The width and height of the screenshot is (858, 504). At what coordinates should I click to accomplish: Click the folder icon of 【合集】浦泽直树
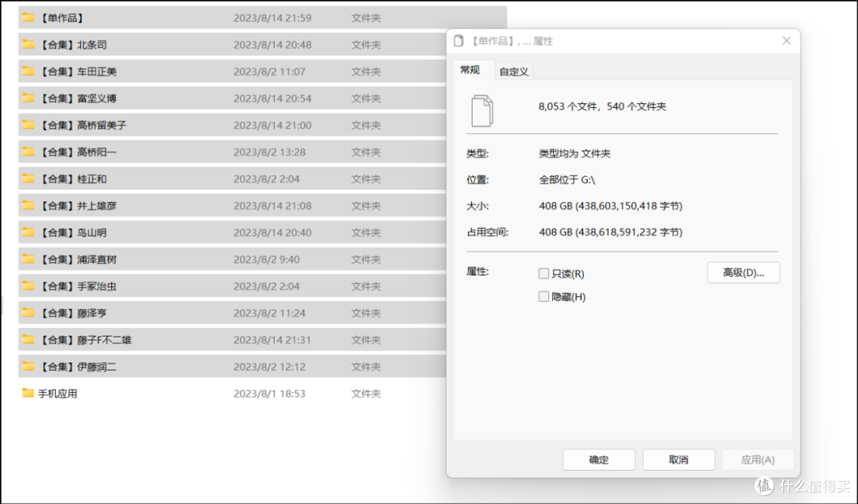28,259
